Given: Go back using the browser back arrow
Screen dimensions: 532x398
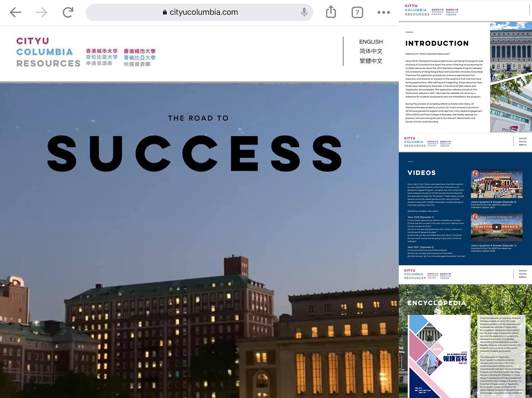Looking at the screenshot, I should tap(15, 13).
